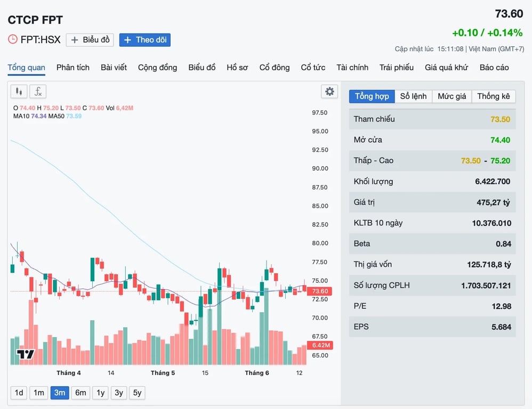Click the 73.60 current price axis label
The image size is (532, 409).
(x=320, y=291)
